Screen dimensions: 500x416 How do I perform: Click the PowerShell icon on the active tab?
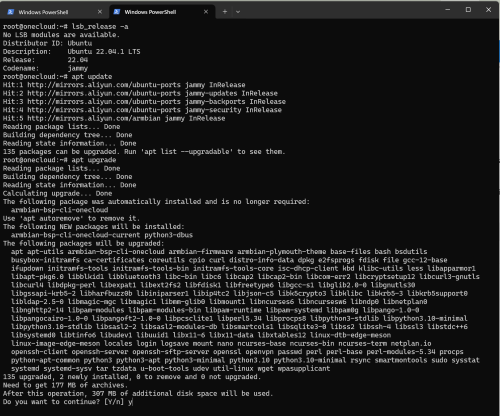(117, 12)
